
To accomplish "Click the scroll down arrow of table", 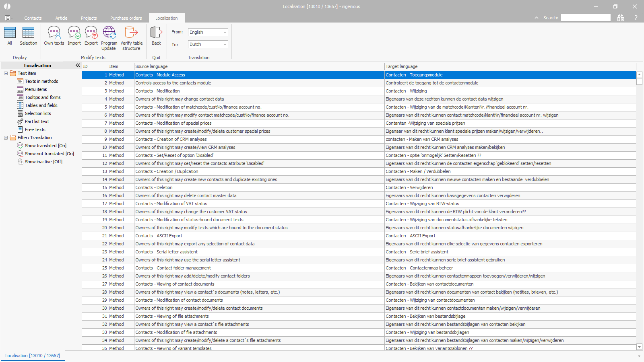I will [x=639, y=347].
